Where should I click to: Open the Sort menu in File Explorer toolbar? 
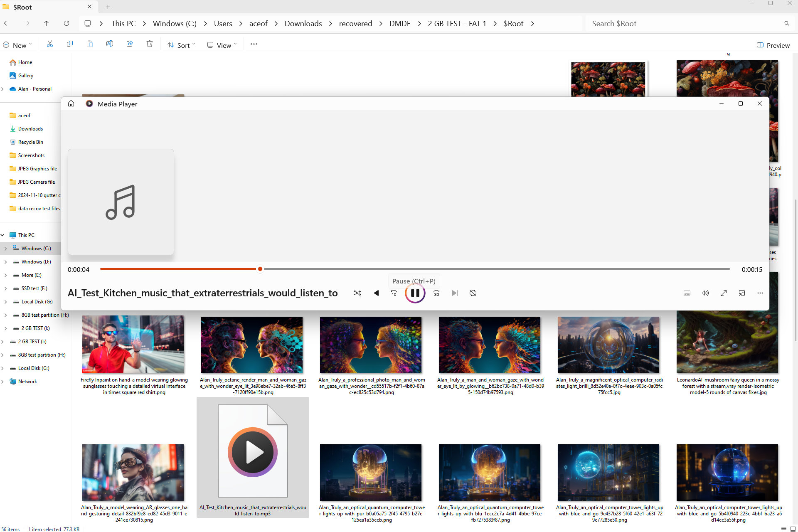[x=182, y=44]
